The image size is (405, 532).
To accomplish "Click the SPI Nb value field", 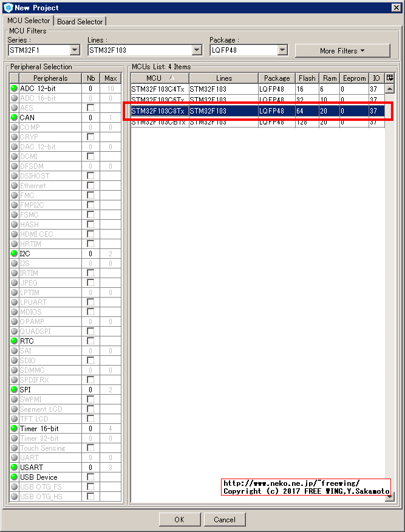I will pyautogui.click(x=90, y=389).
